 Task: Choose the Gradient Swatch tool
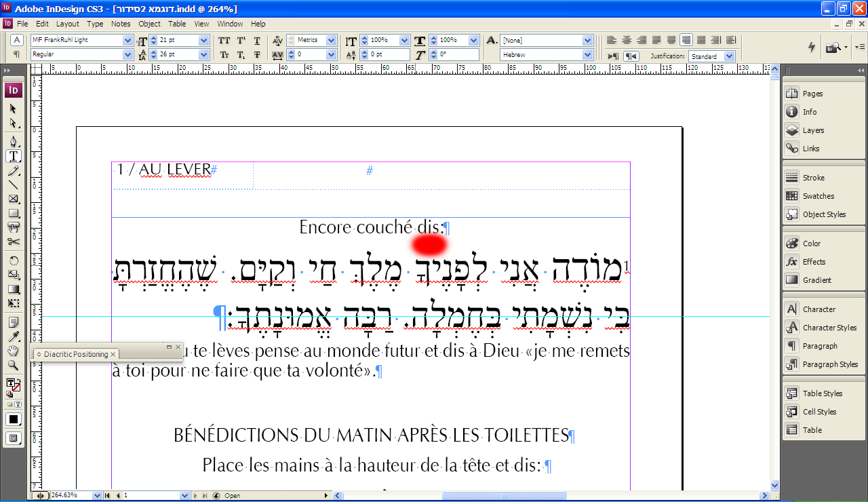pyautogui.click(x=13, y=289)
